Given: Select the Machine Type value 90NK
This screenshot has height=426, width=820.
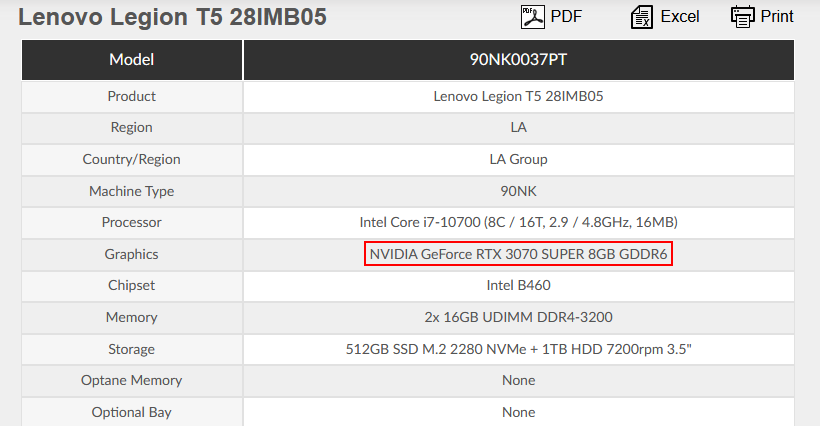Looking at the screenshot, I should click(518, 191).
